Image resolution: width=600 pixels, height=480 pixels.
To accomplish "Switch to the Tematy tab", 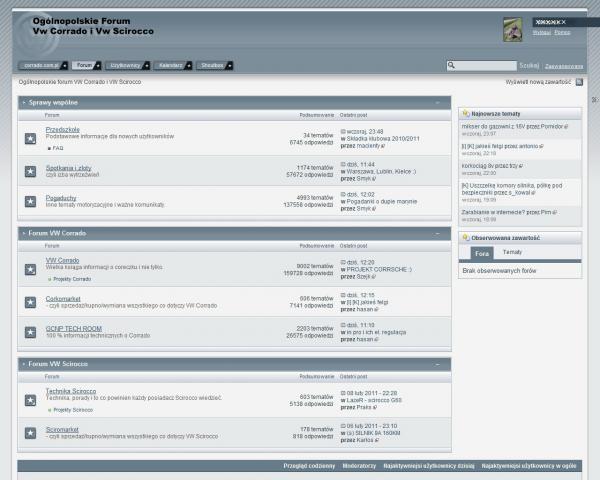I will [512, 252].
